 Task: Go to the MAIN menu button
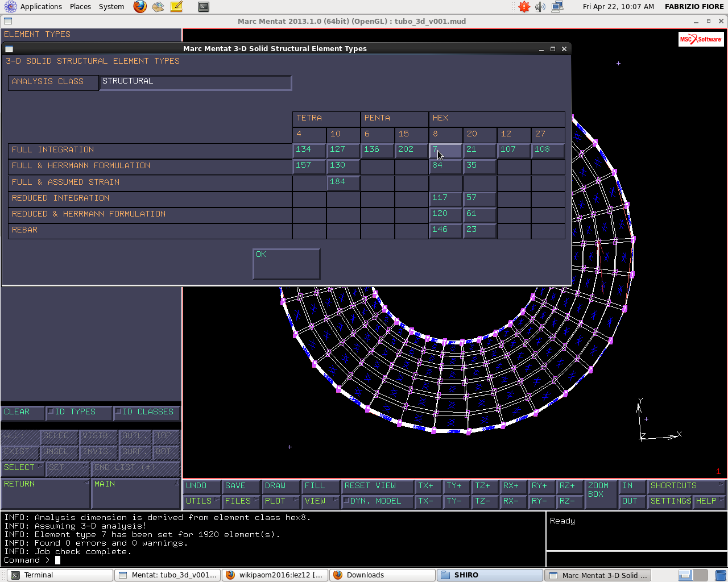[x=136, y=493]
